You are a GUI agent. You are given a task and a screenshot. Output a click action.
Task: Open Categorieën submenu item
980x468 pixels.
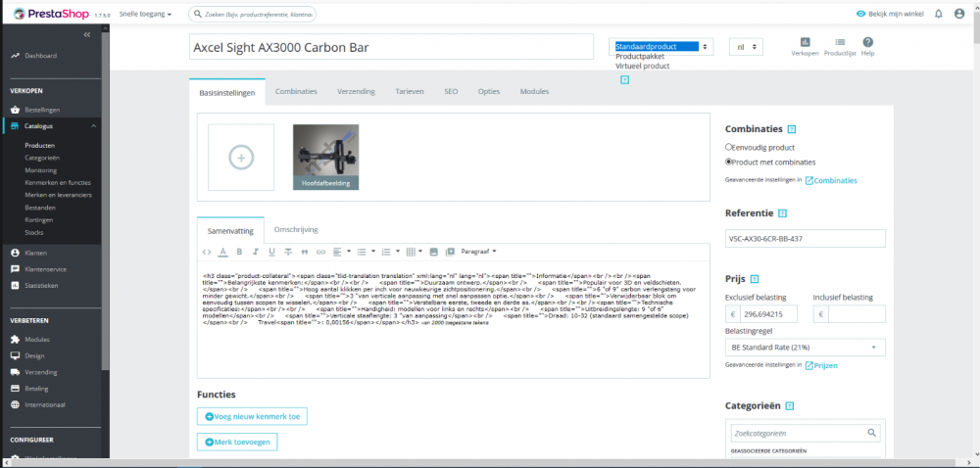42,158
